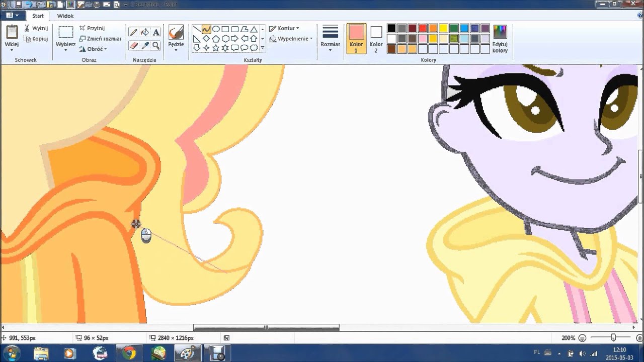The width and height of the screenshot is (644, 362).
Task: Choose the oval shape
Action: click(216, 29)
